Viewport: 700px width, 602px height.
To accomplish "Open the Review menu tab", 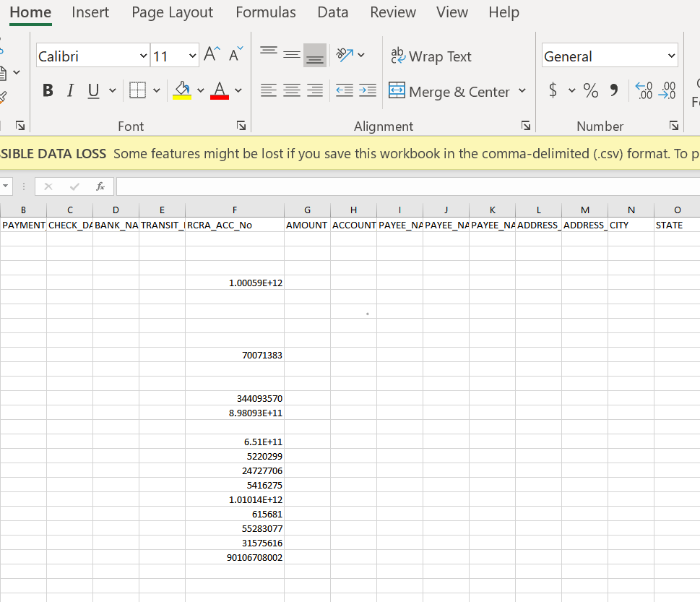I will pos(392,12).
